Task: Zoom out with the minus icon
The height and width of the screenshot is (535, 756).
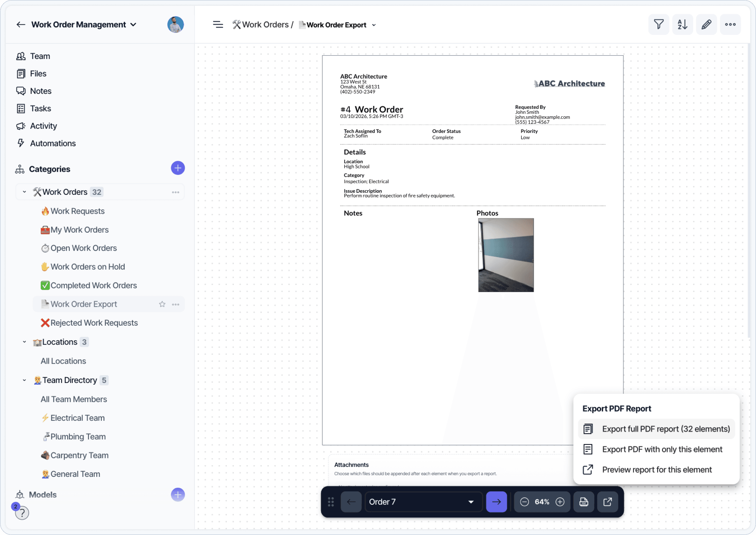Action: click(525, 502)
